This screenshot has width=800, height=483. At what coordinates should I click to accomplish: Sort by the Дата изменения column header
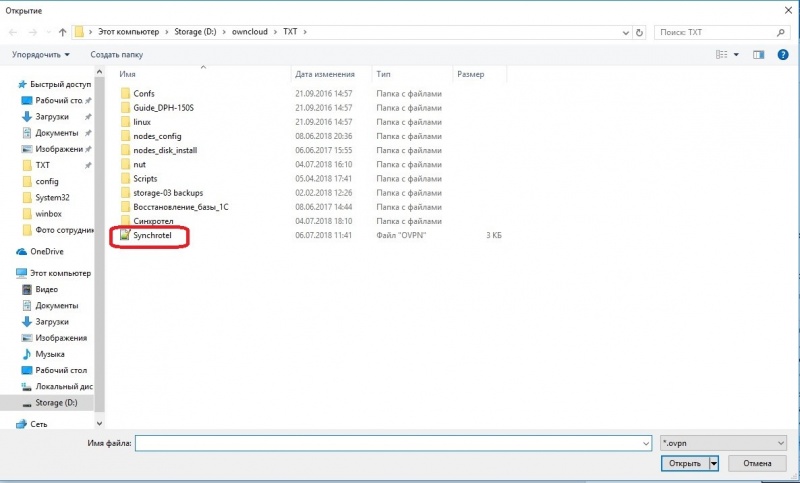(324, 74)
